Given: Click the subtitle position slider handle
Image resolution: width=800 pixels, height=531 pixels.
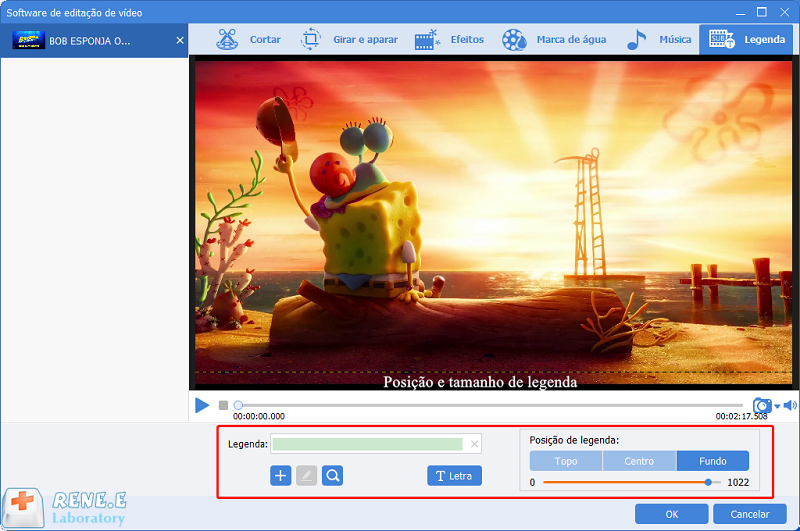Looking at the screenshot, I should click(x=708, y=482).
